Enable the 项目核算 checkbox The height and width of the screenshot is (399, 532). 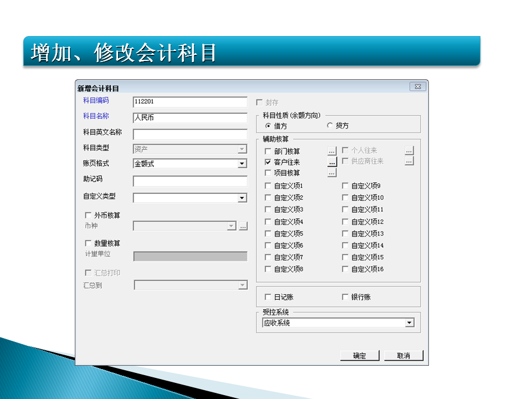tap(268, 173)
